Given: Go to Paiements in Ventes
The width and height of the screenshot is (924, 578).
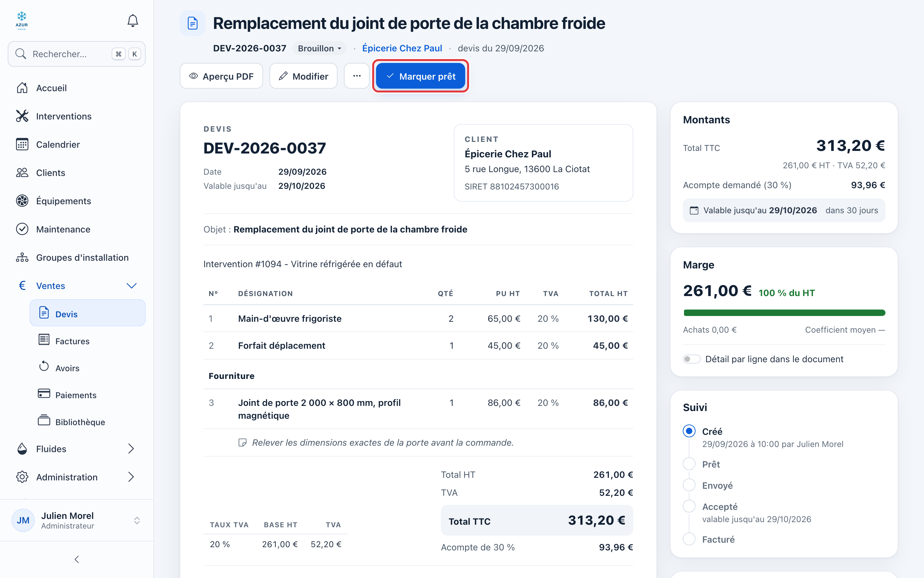Looking at the screenshot, I should [88, 395].
